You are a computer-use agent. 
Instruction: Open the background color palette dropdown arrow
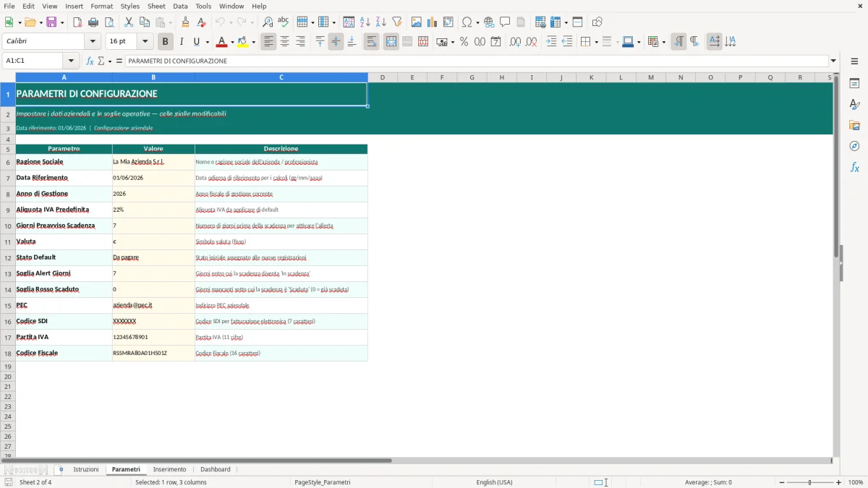pyautogui.click(x=254, y=42)
